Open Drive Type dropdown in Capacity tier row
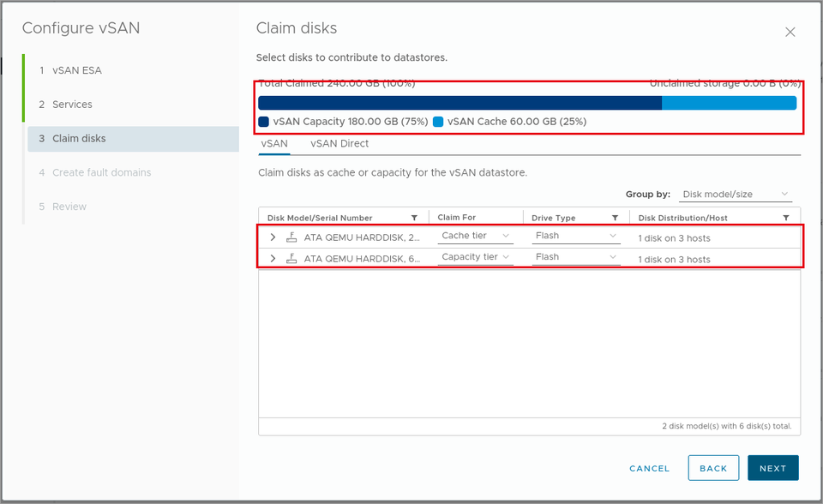The width and height of the screenshot is (823, 504). [x=576, y=257]
